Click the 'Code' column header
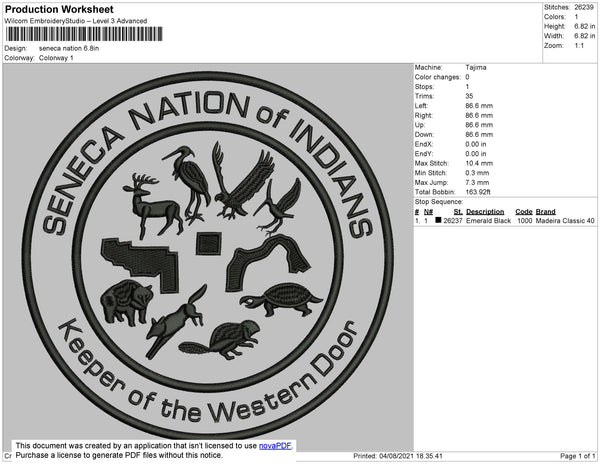 pyautogui.click(x=524, y=212)
